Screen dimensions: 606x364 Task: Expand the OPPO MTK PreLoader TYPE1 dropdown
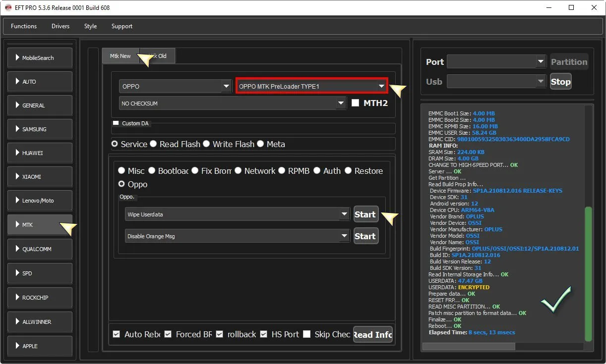(312, 86)
